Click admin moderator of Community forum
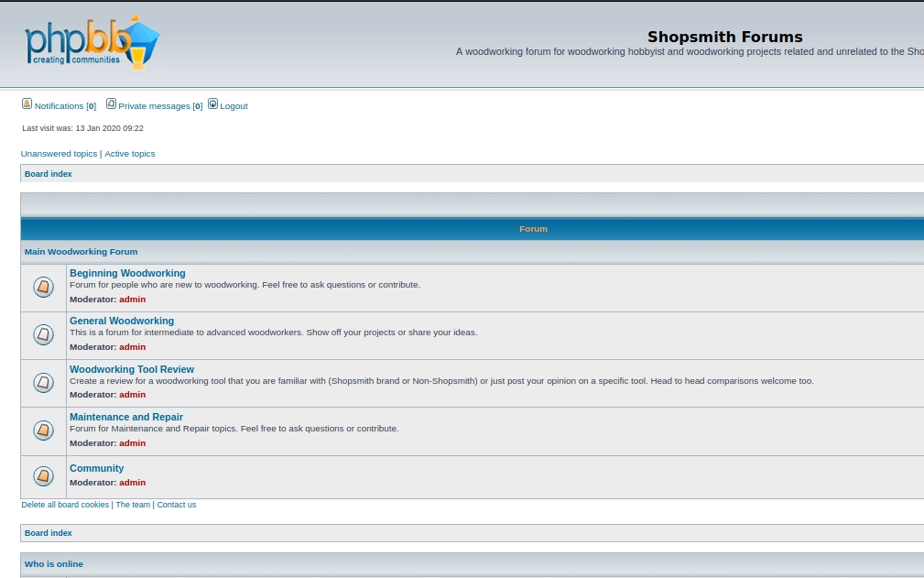Image resolution: width=924 pixels, height=578 pixels. (132, 483)
